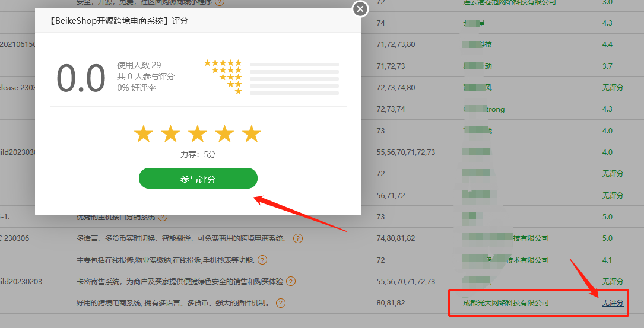644x328 pixels.
Task: Click the large 0.0 score number
Action: point(81,78)
